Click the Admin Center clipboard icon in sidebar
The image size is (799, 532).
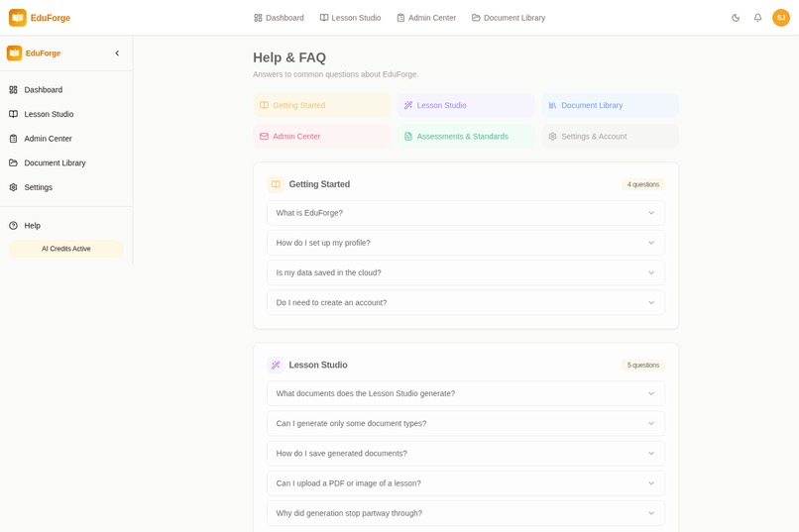[x=13, y=139]
